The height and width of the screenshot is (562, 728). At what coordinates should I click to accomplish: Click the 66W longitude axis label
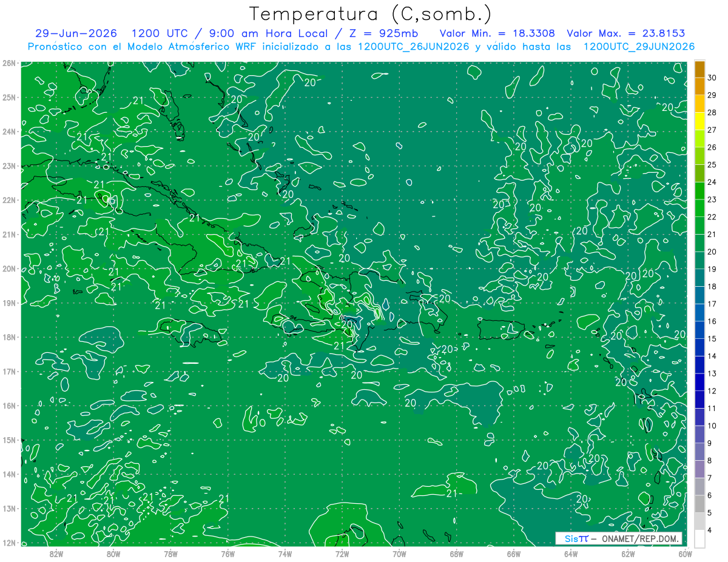[514, 554]
